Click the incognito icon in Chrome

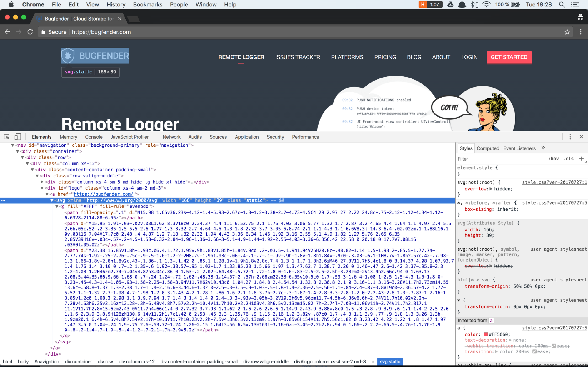tap(580, 18)
